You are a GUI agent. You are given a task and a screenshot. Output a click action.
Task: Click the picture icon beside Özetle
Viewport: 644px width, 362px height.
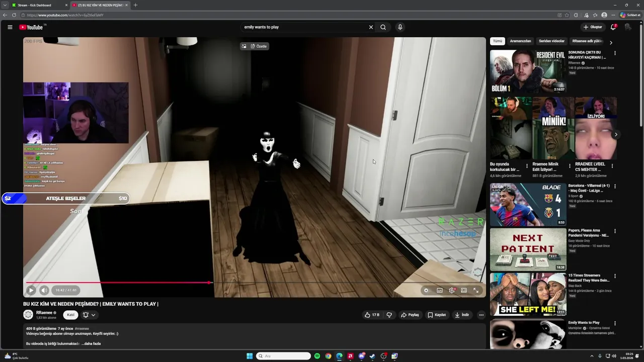(244, 46)
